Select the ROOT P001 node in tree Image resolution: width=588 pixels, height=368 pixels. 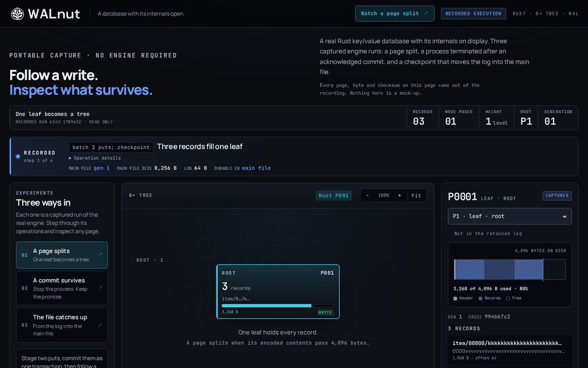[x=278, y=291]
